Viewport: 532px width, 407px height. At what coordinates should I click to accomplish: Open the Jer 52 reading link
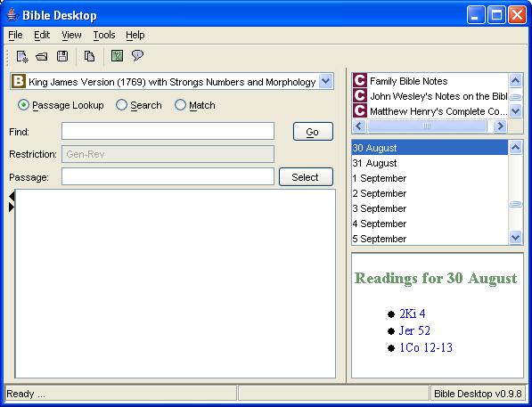tap(414, 330)
